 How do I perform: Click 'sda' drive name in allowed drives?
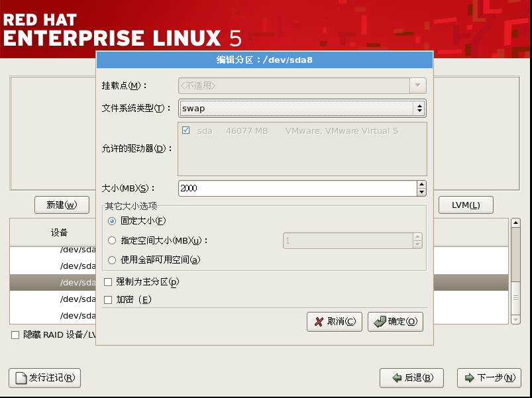[205, 131]
